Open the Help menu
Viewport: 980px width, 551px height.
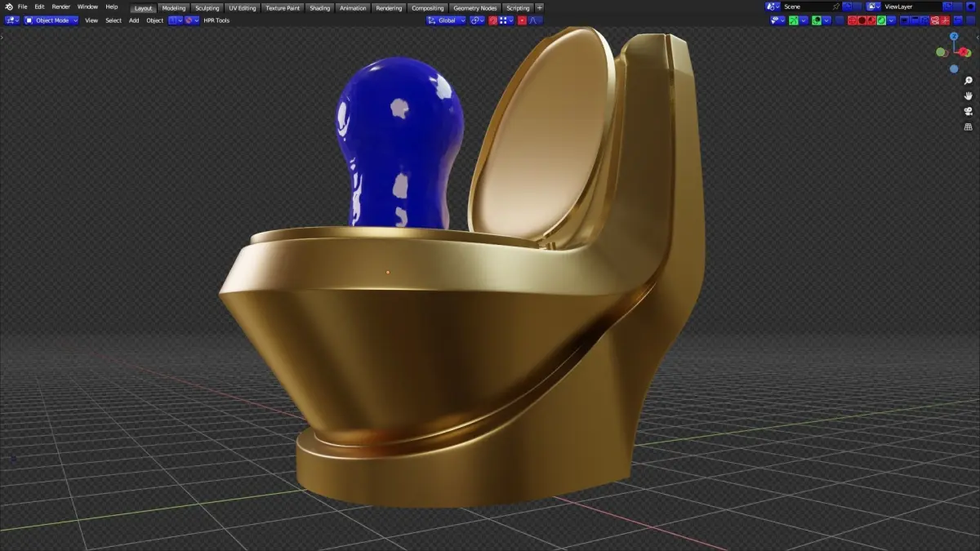(x=112, y=7)
